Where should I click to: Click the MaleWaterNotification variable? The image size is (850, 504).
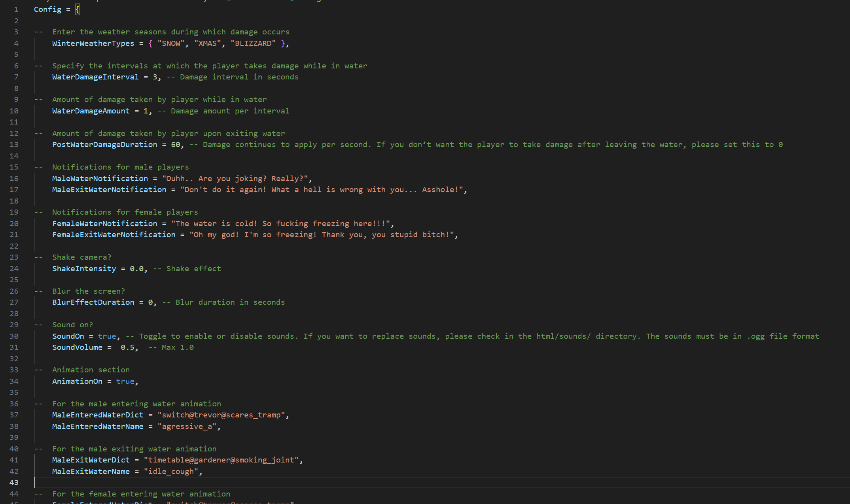[100, 179]
